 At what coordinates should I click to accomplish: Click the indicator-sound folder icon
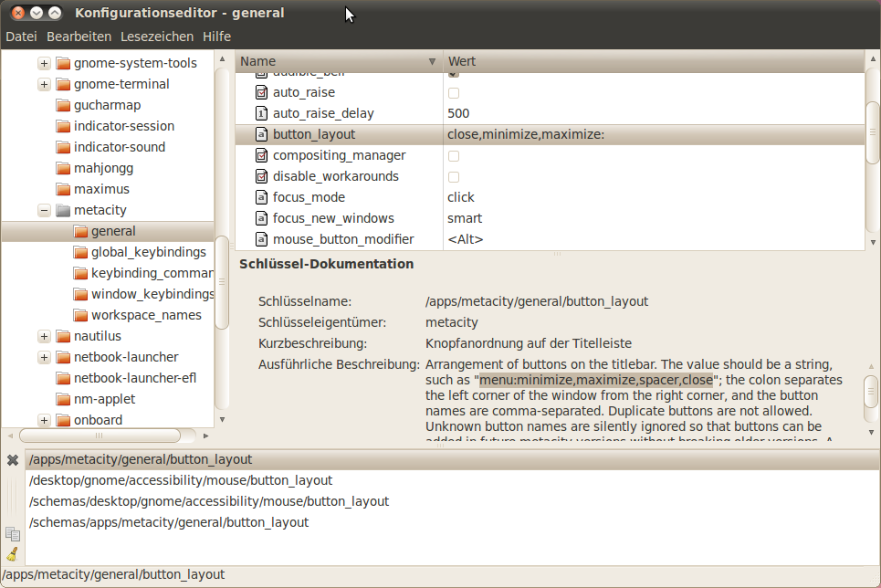click(63, 147)
